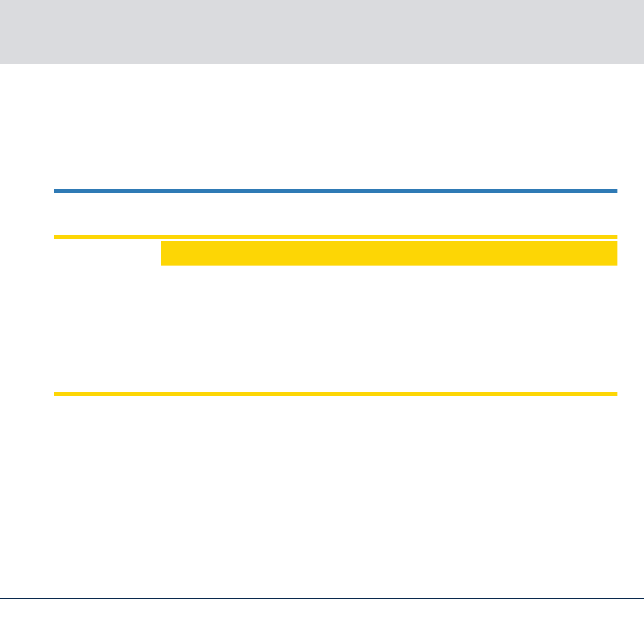Viewport: 644px width, 644px height.
Task: Click the white space between gray header and blue bar
Action: (322, 127)
